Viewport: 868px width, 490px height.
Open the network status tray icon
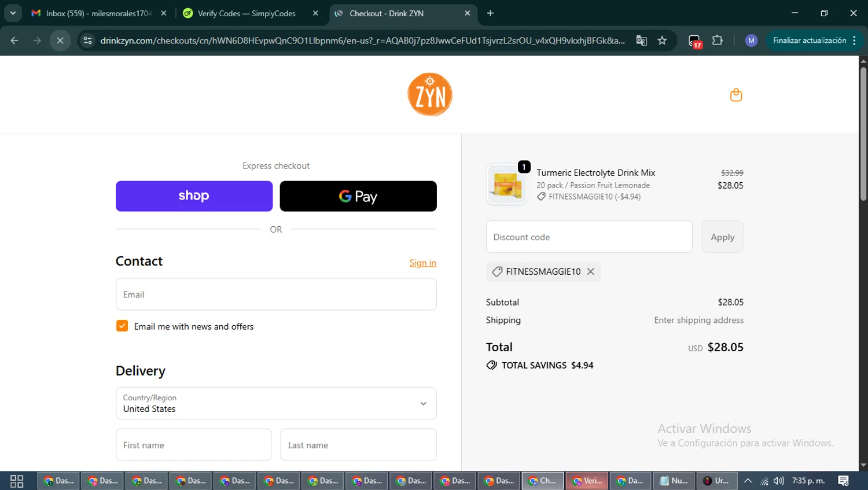click(x=764, y=481)
